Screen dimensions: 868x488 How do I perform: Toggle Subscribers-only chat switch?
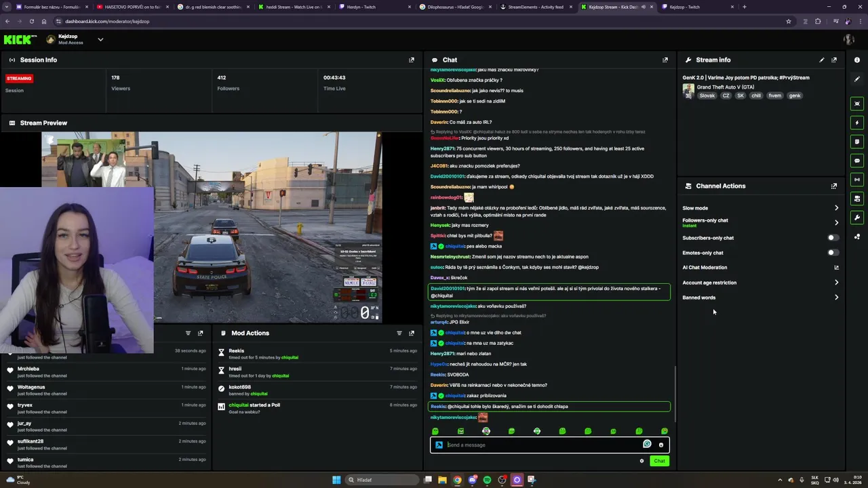(x=833, y=238)
